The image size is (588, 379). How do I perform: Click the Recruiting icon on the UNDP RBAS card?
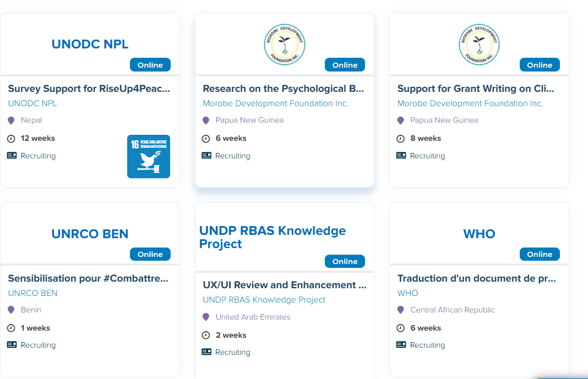point(206,351)
